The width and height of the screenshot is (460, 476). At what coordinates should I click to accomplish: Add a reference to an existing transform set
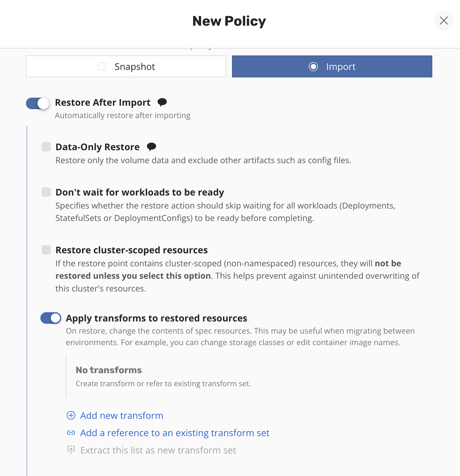(x=175, y=433)
